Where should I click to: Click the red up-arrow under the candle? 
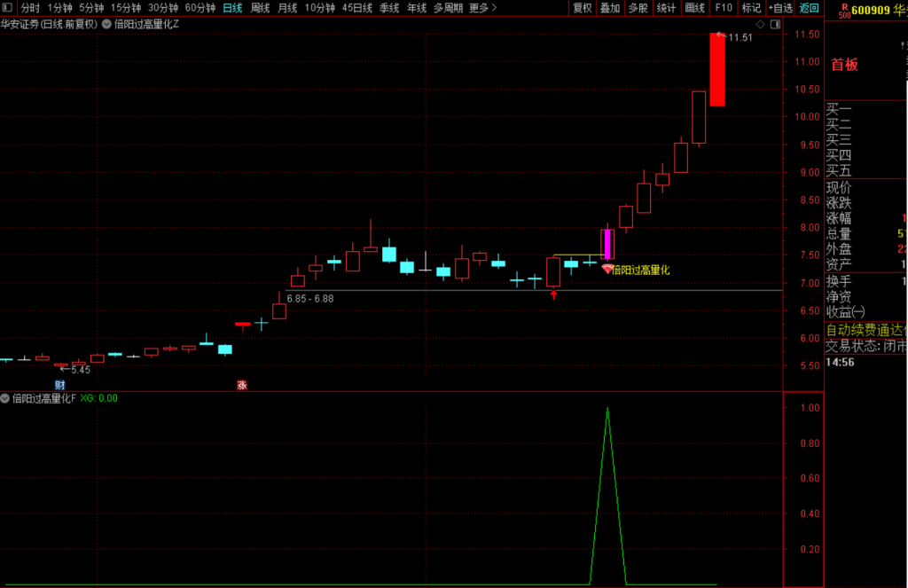[553, 294]
